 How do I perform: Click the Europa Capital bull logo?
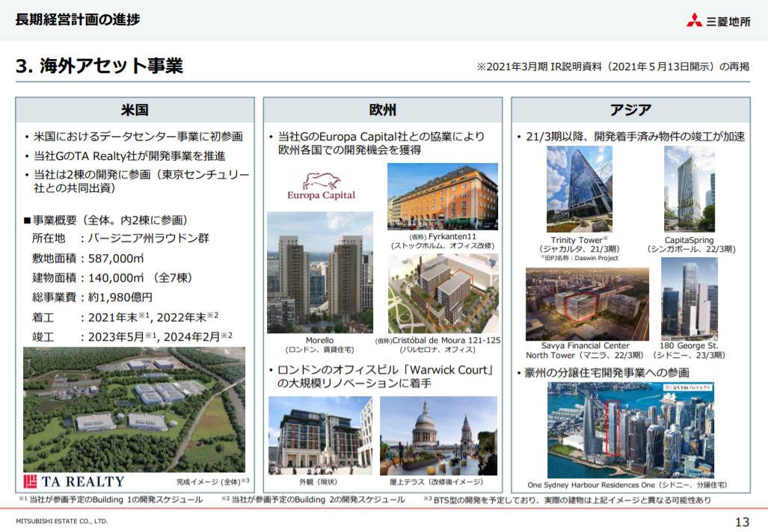(x=322, y=186)
